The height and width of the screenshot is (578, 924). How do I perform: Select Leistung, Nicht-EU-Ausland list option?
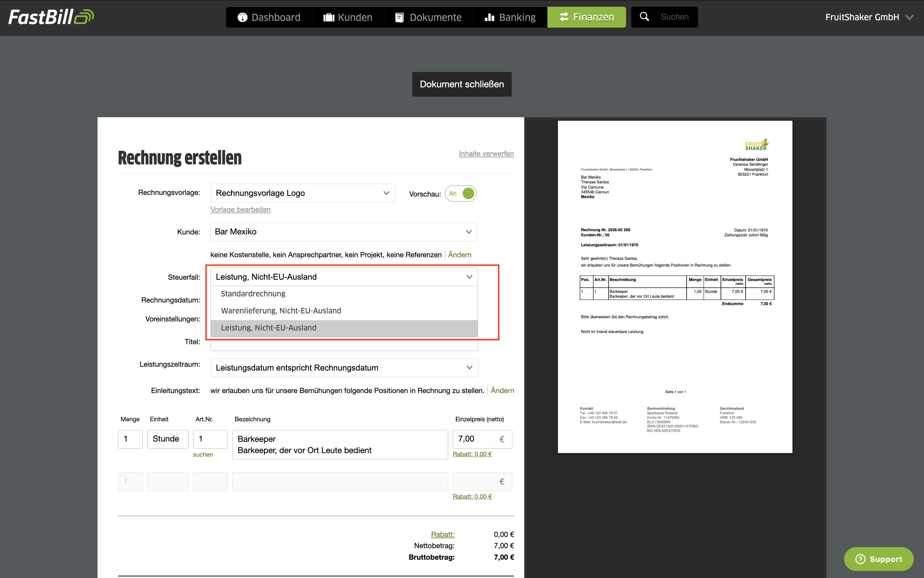click(344, 328)
